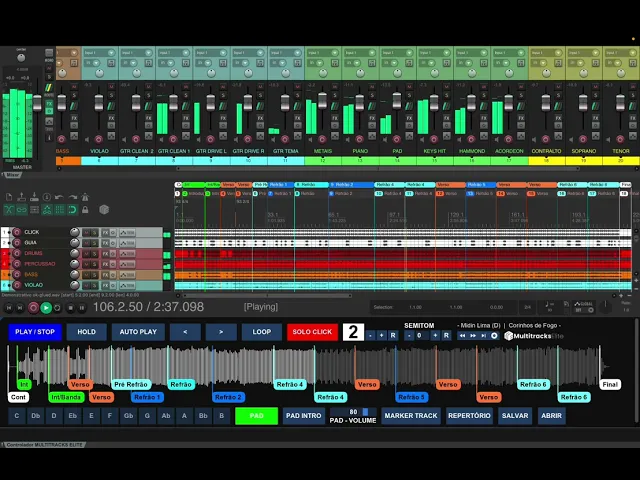The width and height of the screenshot is (640, 480).
Task: Click the undo arrow in the toolbar
Action: 59,197
